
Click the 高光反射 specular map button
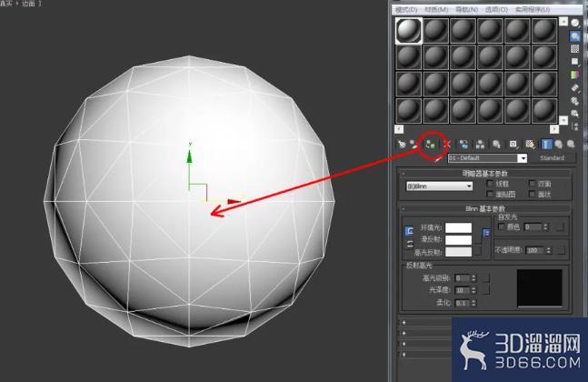[x=478, y=251]
